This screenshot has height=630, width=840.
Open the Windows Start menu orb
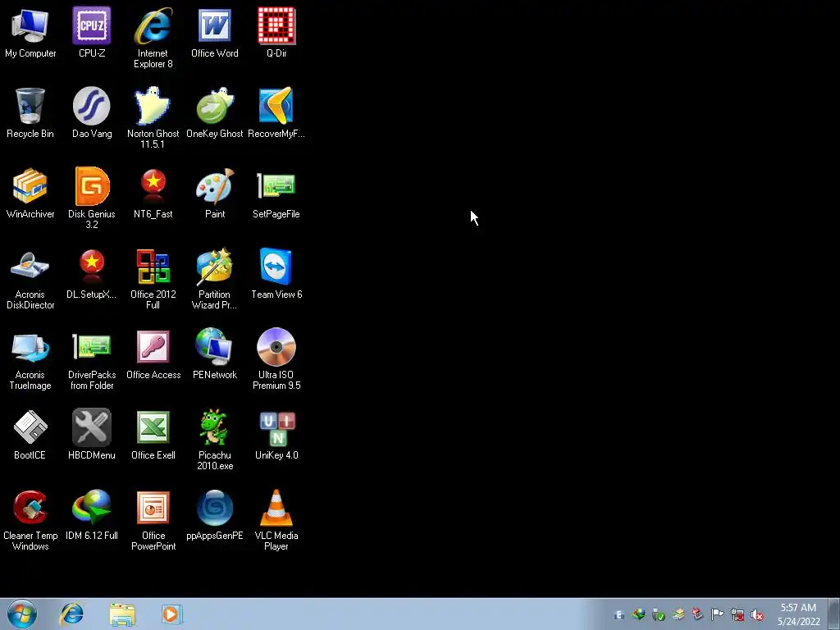click(22, 614)
